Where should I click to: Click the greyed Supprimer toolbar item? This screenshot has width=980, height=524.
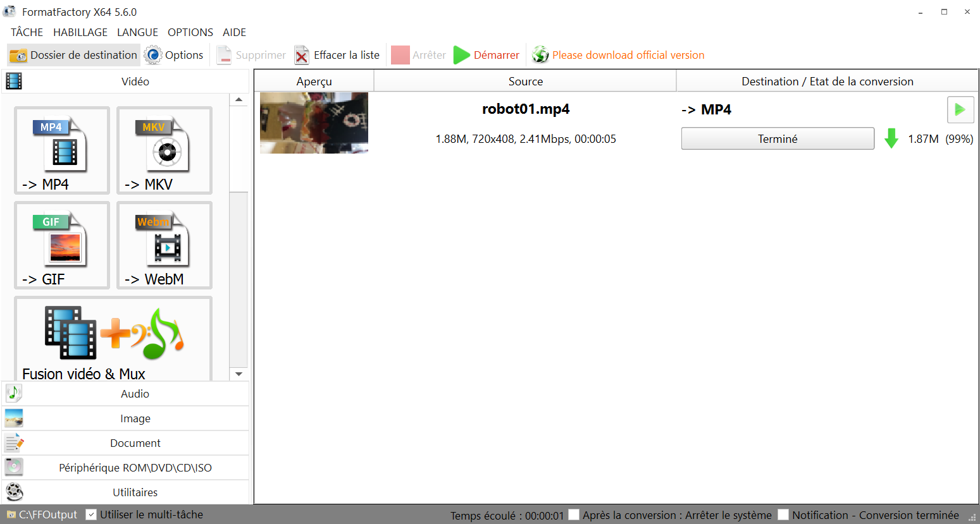[251, 55]
